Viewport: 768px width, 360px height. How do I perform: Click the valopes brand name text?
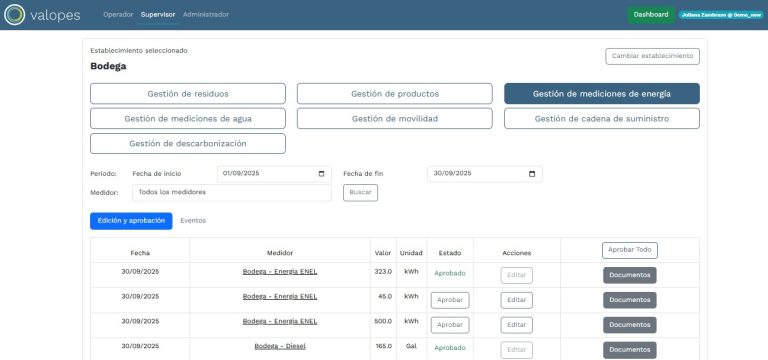pos(55,15)
